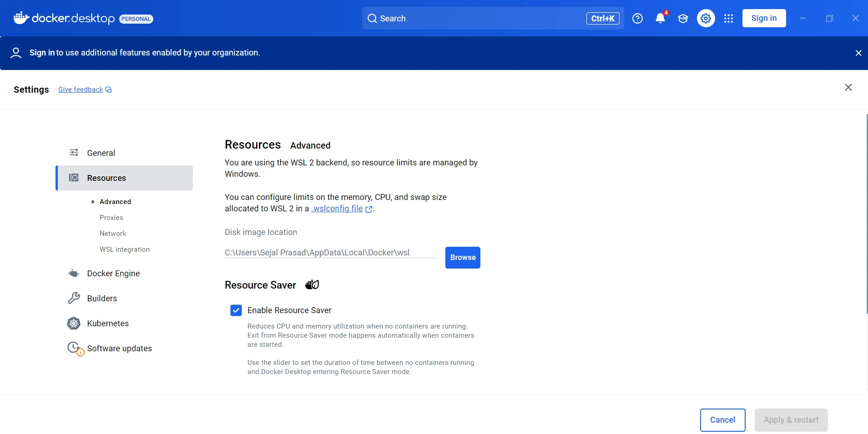Click the Settings gear icon
Screen dimensions: 868x434
(706, 18)
